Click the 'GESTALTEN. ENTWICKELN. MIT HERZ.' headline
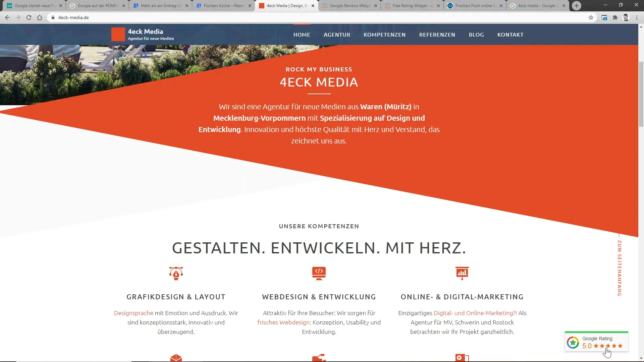This screenshot has width=644, height=362. pos(319,248)
